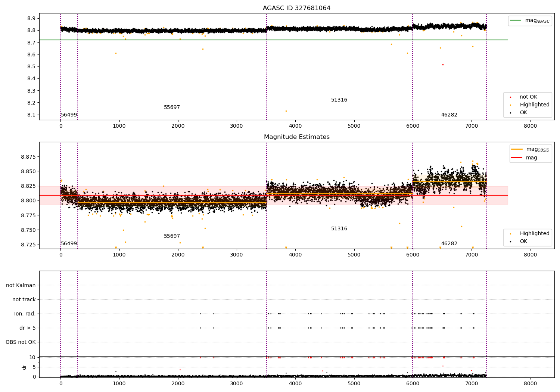Click the OBSID label 46282 in middle plot
The width and height of the screenshot is (560, 392).
coord(449,244)
